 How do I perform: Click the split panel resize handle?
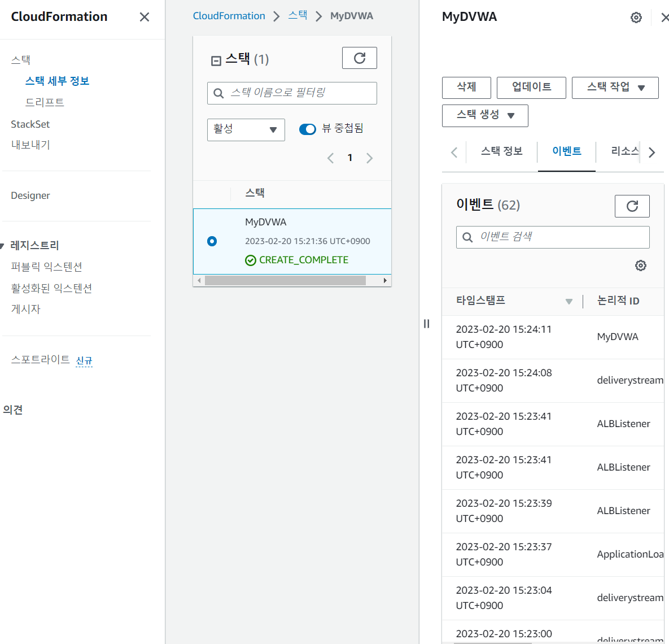(426, 324)
